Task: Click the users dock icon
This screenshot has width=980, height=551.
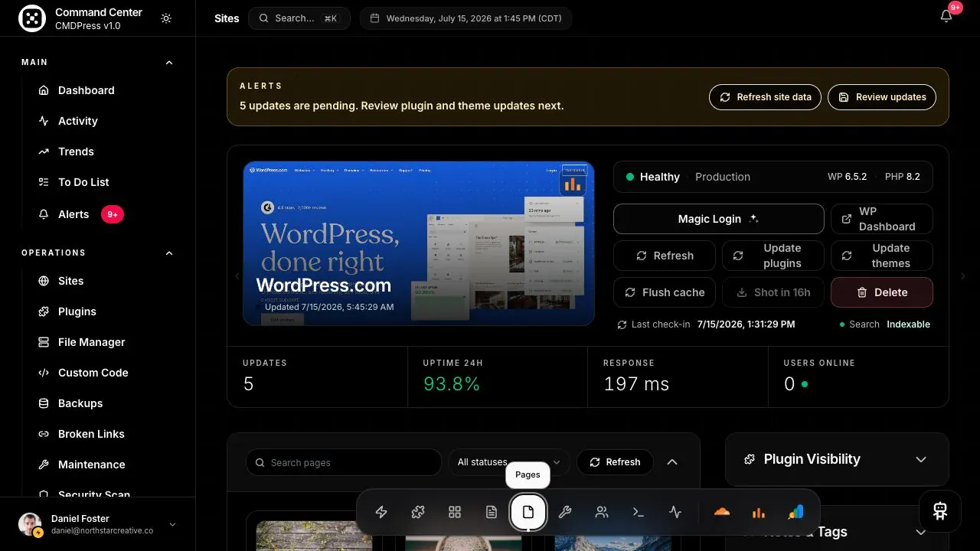Action: coord(602,513)
